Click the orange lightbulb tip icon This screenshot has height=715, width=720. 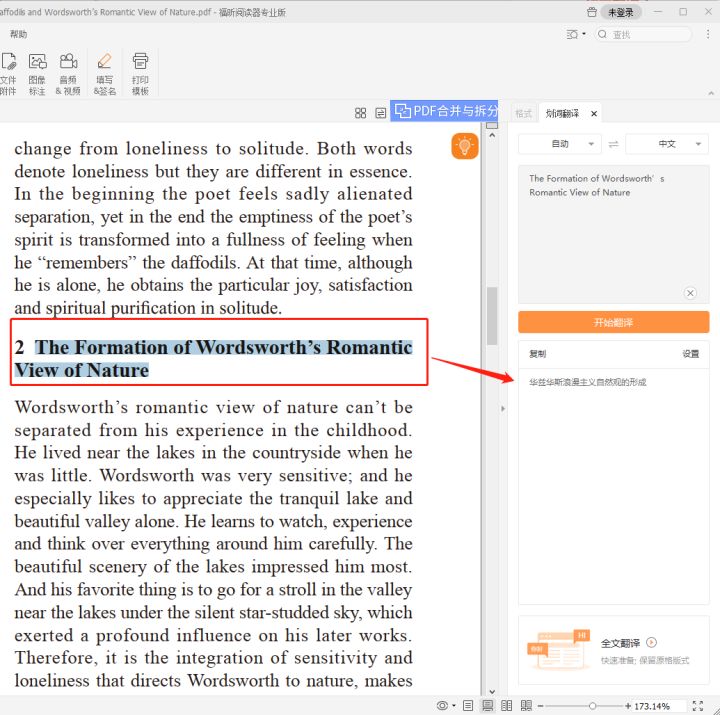pos(464,146)
